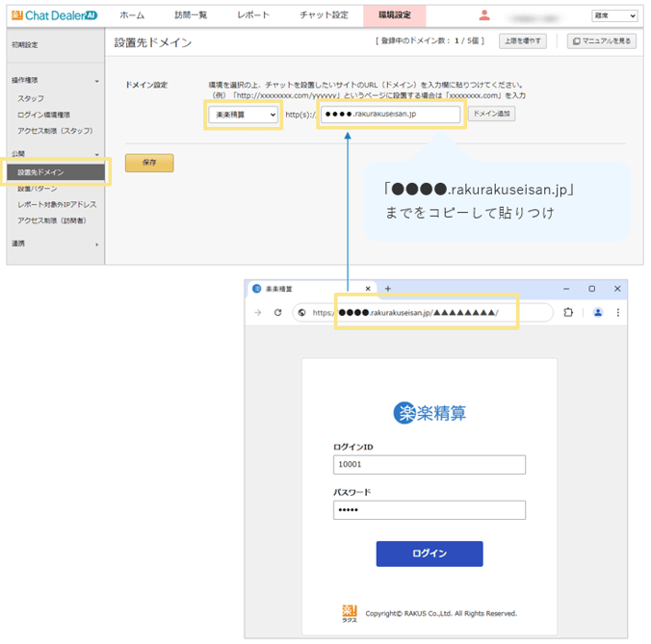Click the ログインID input field
This screenshot has height=644, width=651.
pos(430,464)
